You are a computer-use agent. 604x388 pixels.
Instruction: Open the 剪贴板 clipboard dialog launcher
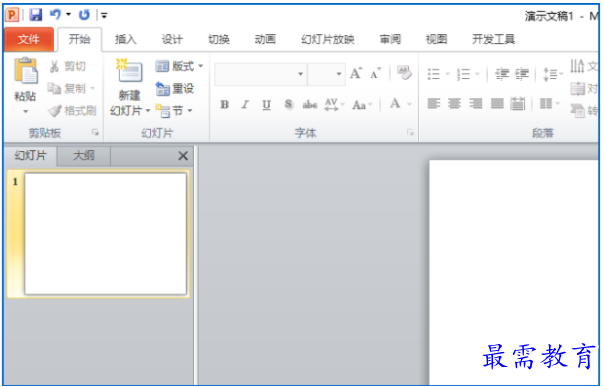[x=95, y=133]
